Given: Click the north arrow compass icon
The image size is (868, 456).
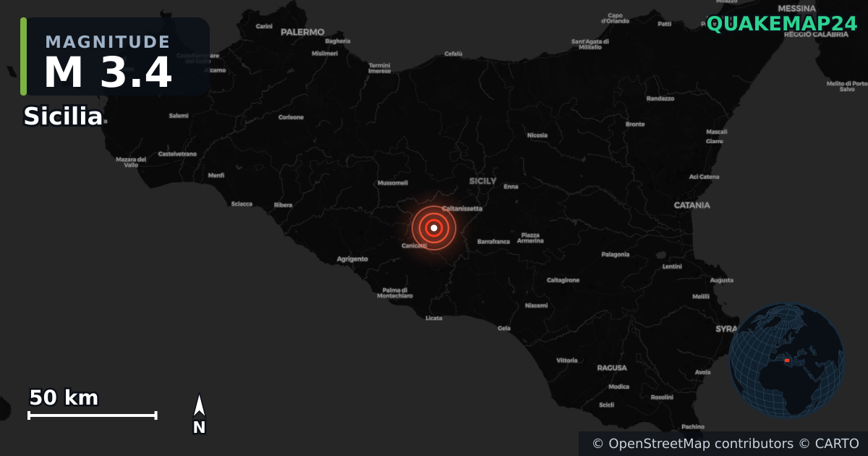Looking at the screenshot, I should [199, 414].
